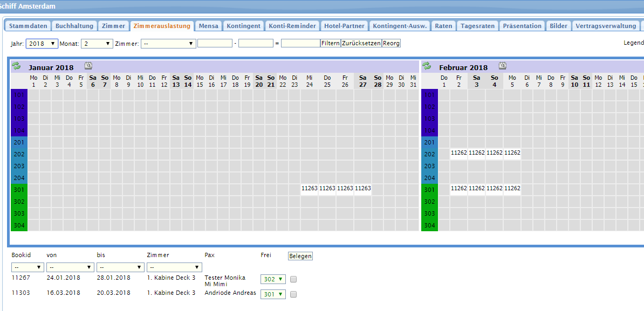Image resolution: width=644 pixels, height=311 pixels.
Task: Click refresh icon beside Januar 2018
Action: (x=17, y=66)
